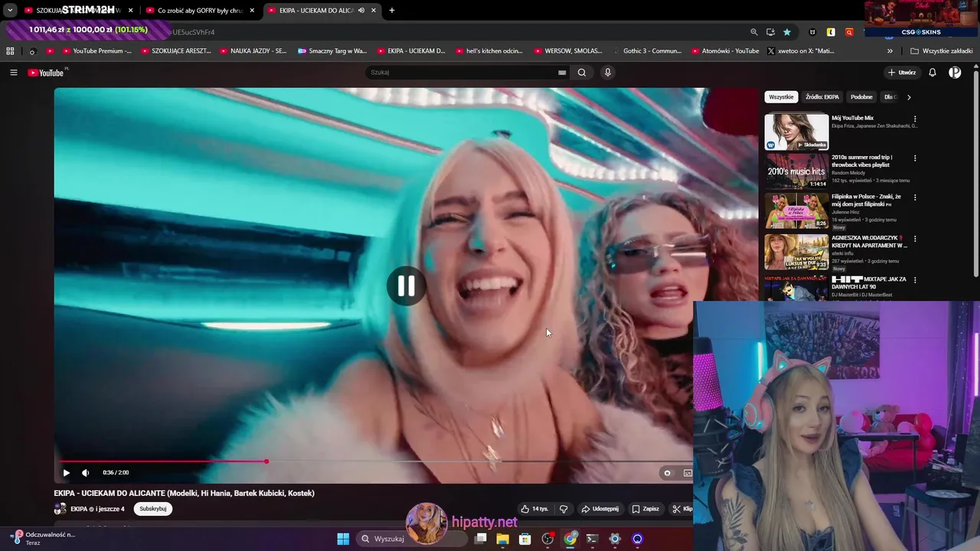Open 2010s summer road trip video thumbnail

tap(796, 171)
